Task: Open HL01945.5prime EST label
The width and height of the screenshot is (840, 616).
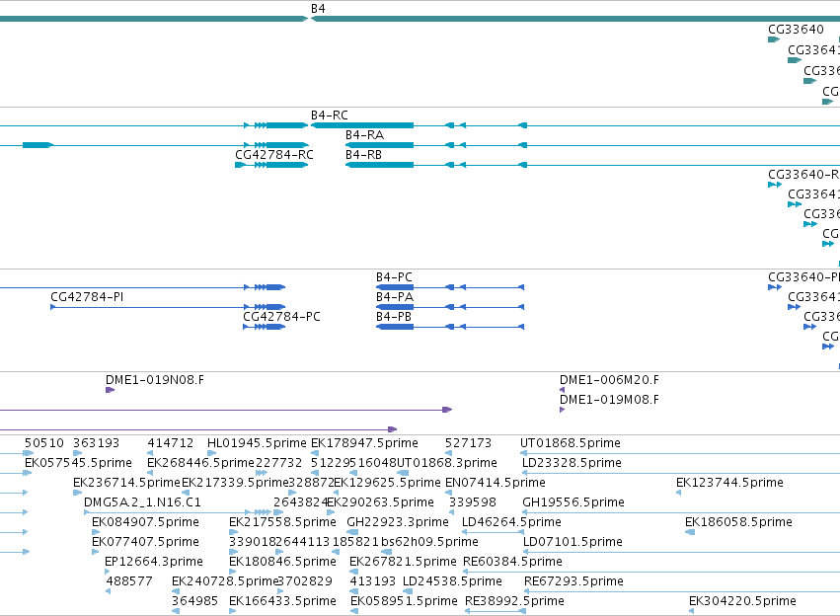Action: 257,443
